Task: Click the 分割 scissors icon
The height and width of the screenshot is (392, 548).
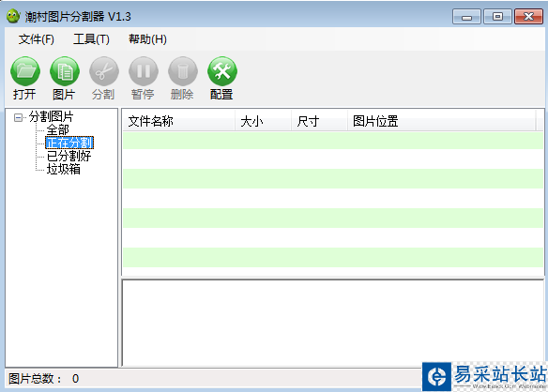Action: pyautogui.click(x=104, y=71)
